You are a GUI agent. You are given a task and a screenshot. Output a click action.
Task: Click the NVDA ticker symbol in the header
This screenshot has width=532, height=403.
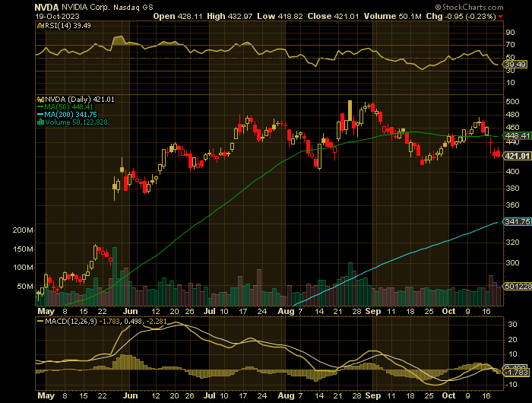[x=46, y=7]
